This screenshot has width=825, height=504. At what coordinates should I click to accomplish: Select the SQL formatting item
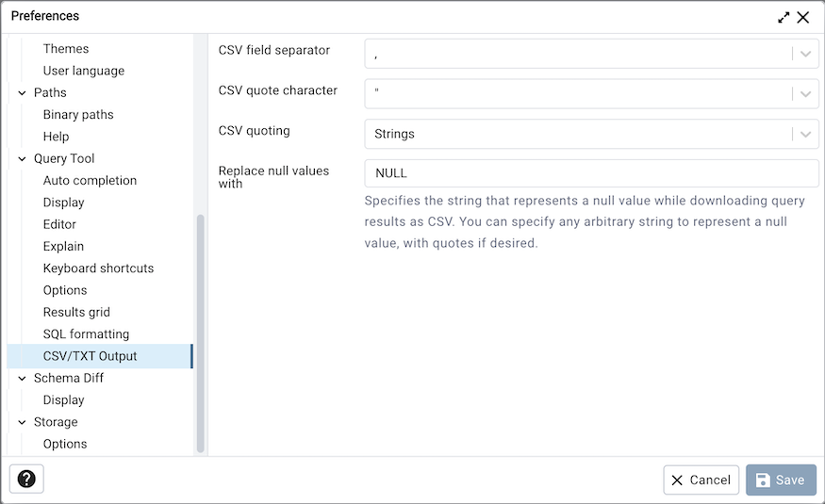(86, 334)
